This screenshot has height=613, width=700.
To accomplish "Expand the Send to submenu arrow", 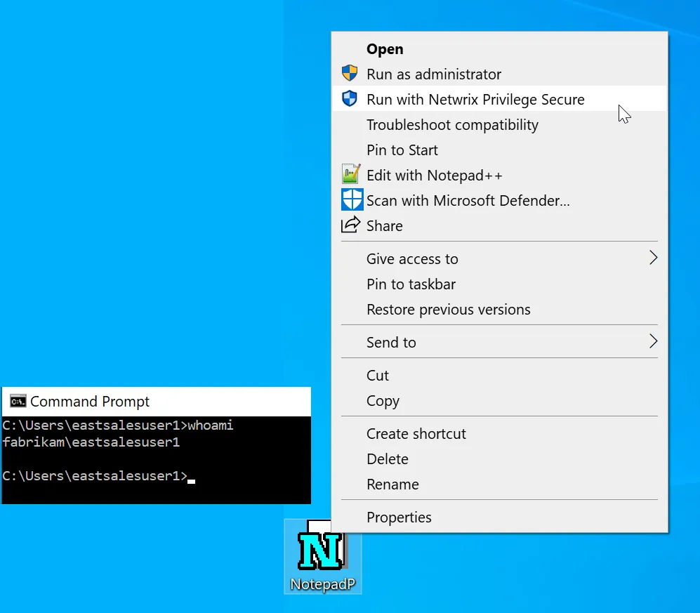I will click(x=653, y=341).
